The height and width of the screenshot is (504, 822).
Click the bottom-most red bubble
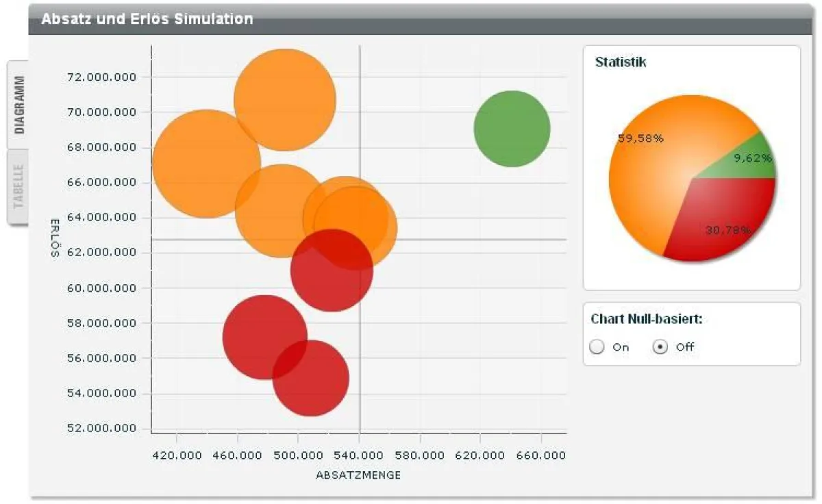coord(312,377)
